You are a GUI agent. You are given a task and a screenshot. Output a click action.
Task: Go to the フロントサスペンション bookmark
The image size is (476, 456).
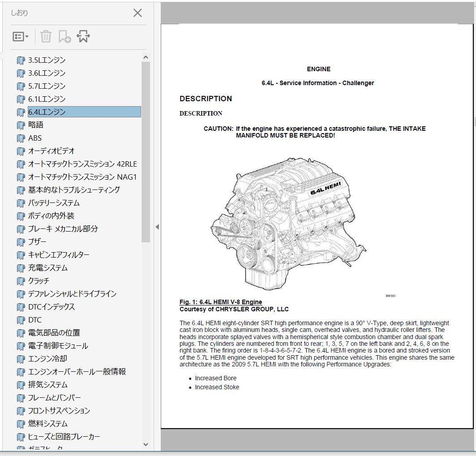point(59,411)
